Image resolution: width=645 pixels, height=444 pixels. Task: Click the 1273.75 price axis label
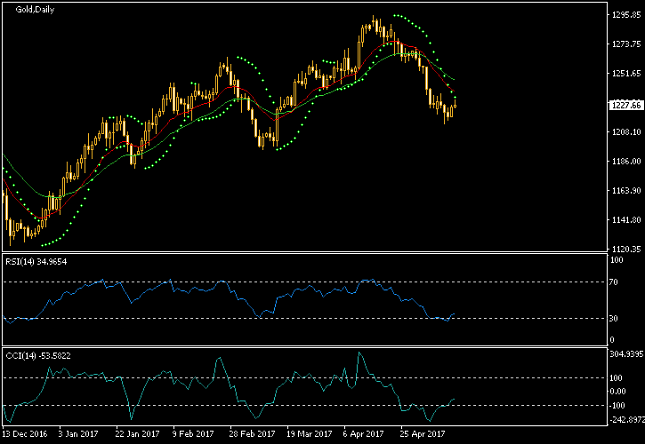point(626,44)
